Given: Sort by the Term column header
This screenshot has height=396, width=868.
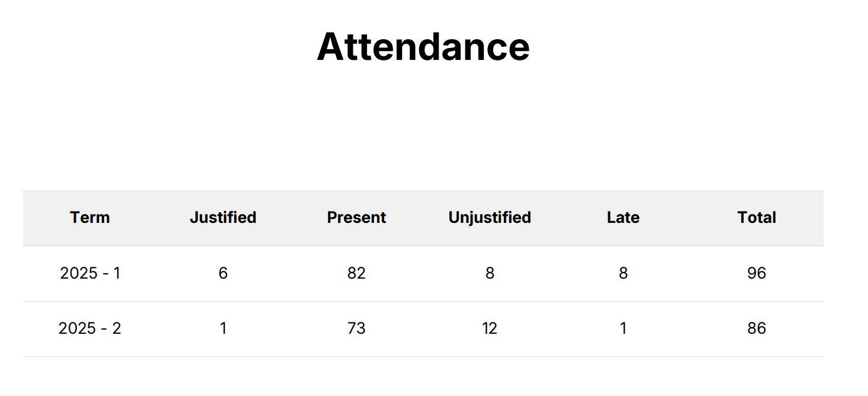Looking at the screenshot, I should [x=90, y=218].
